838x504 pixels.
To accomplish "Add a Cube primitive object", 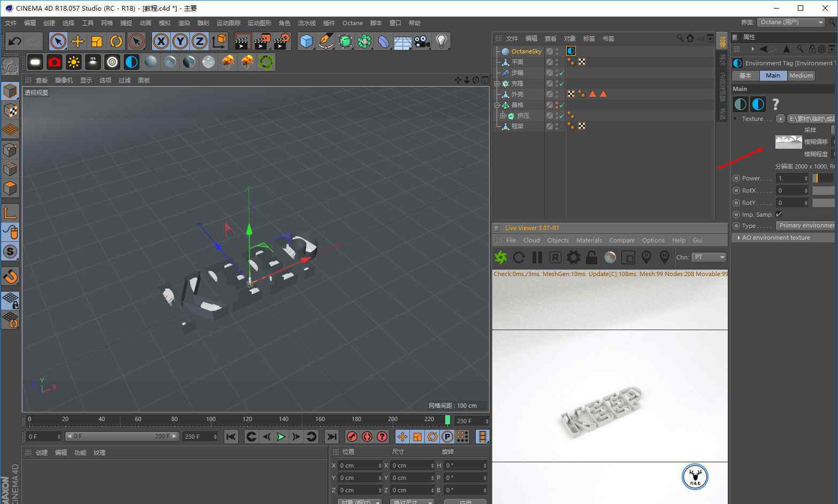I will pos(306,41).
